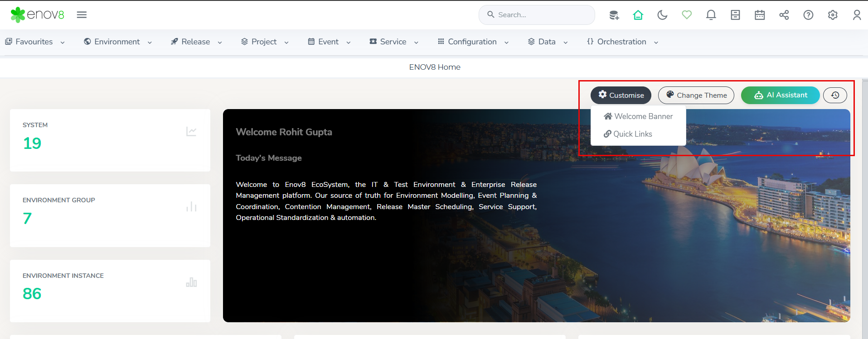868x339 pixels.
Task: Open the calendar icon in header
Action: [760, 15]
